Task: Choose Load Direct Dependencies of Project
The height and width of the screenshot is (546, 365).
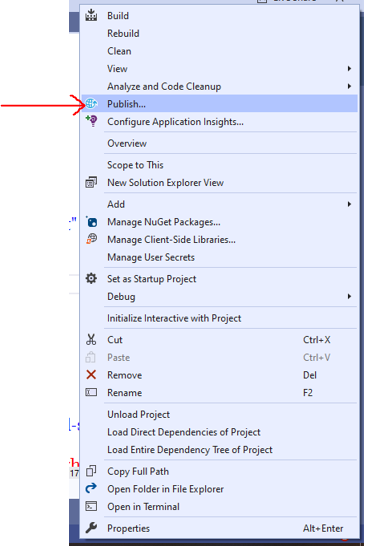Action: (x=219, y=432)
